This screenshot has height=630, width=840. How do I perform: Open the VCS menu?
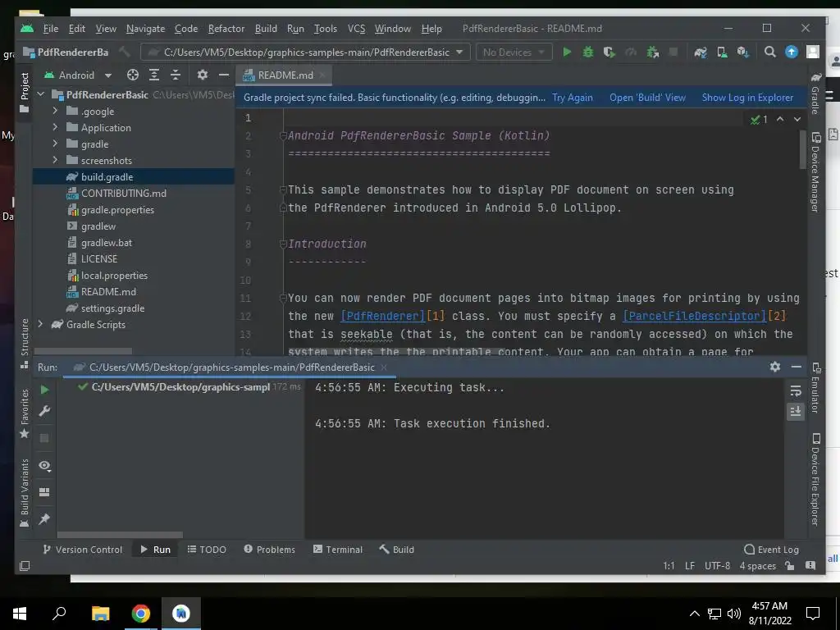(x=356, y=29)
